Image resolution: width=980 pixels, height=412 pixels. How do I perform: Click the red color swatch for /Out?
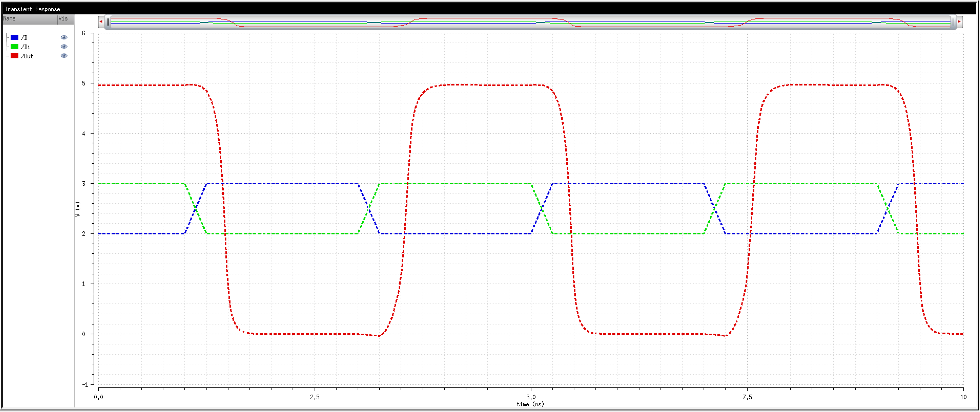pyautogui.click(x=14, y=56)
